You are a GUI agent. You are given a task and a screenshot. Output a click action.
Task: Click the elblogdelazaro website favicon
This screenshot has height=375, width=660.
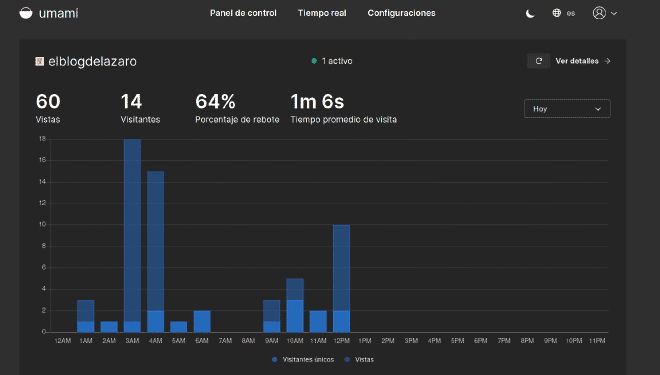[40, 61]
